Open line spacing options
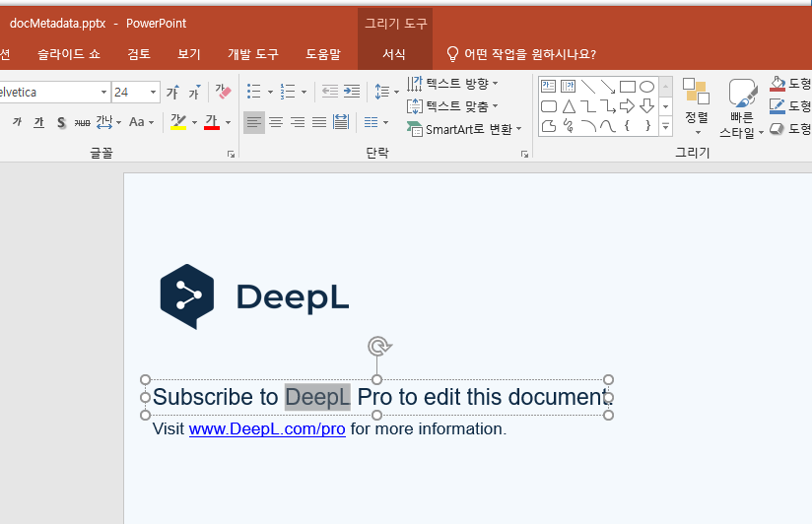The height and width of the screenshot is (524, 812). [x=386, y=92]
